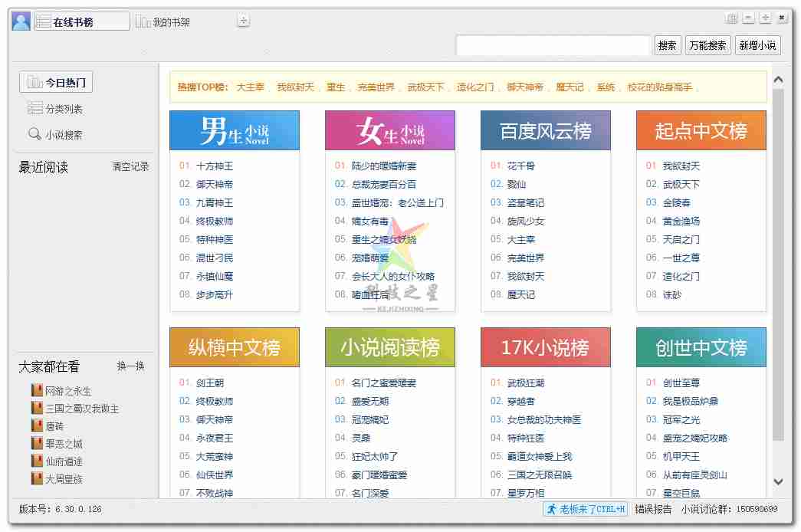Click 清空记录 to clear reading history

pyautogui.click(x=130, y=166)
